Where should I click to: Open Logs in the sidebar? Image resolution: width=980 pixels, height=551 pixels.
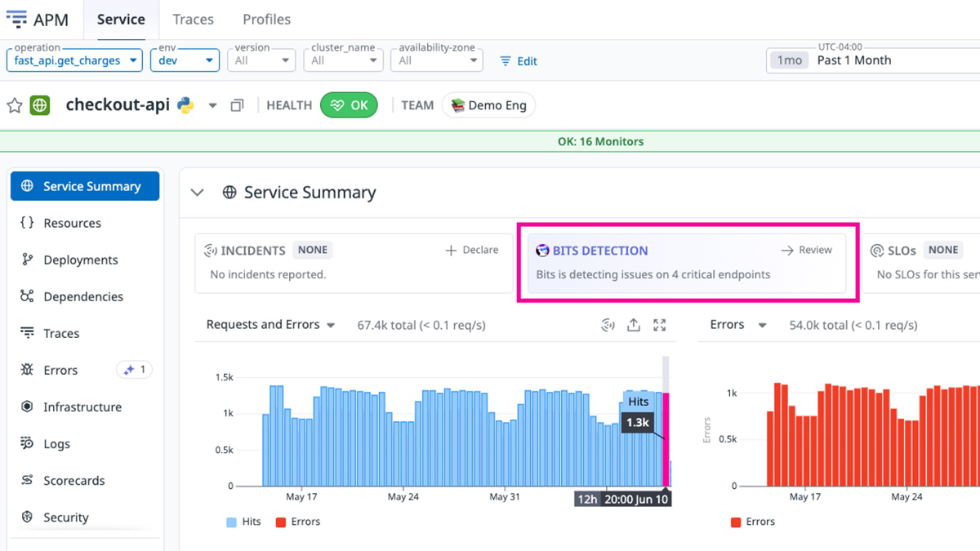[85, 443]
